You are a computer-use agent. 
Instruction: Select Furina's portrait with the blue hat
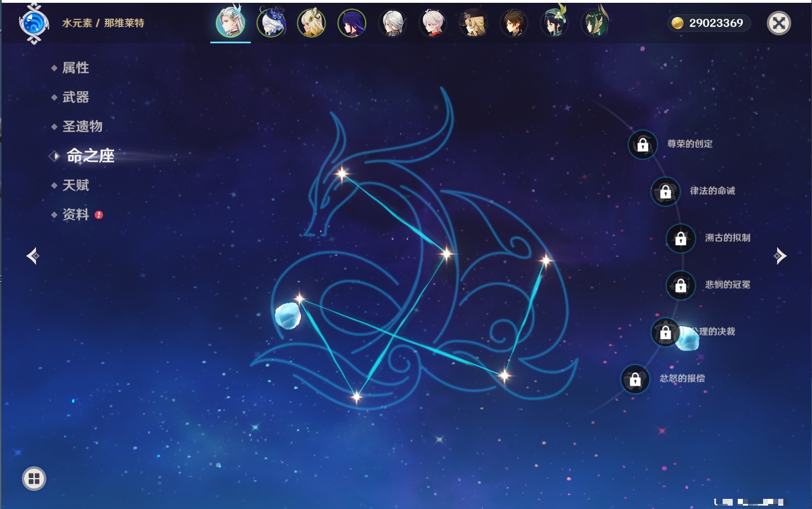[x=272, y=24]
